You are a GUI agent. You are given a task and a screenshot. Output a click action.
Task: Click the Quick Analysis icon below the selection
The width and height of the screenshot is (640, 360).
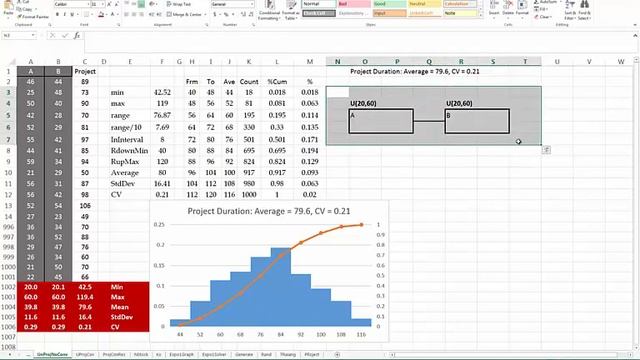pyautogui.click(x=547, y=150)
